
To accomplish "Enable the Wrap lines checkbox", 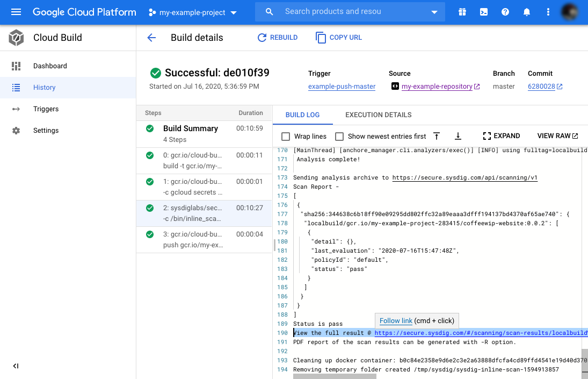I will coord(286,136).
